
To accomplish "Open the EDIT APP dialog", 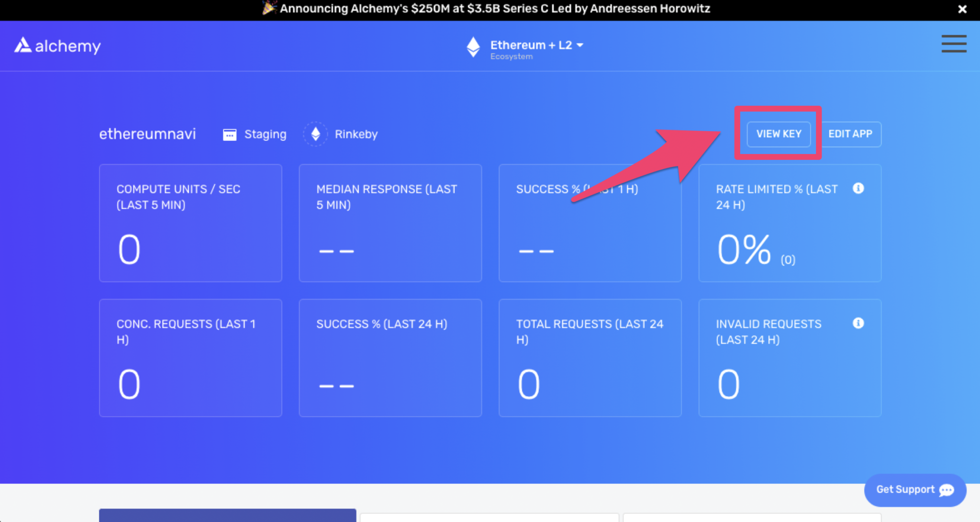I will pos(851,134).
